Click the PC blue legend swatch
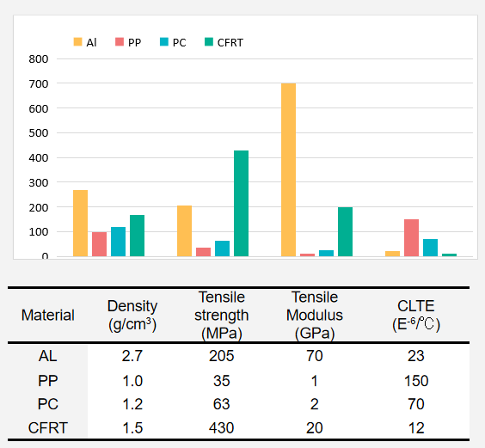Screen dimensions: 485x448 point(164,42)
